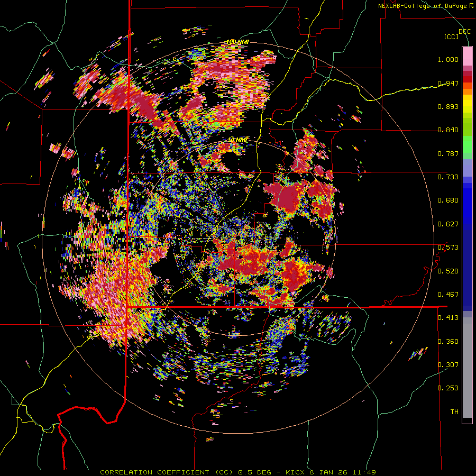This screenshot has height=476, width=476.
Task: Pick the bright green color bar segment
Action: tap(467, 144)
